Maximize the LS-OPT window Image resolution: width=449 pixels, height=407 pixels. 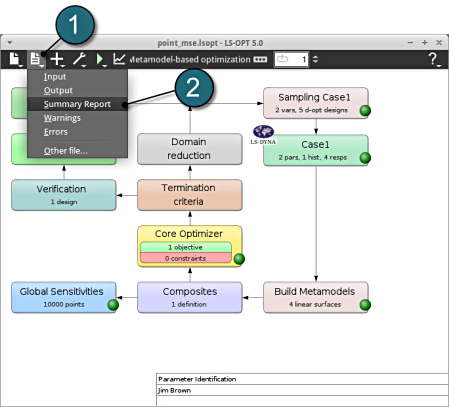pyautogui.click(x=425, y=42)
